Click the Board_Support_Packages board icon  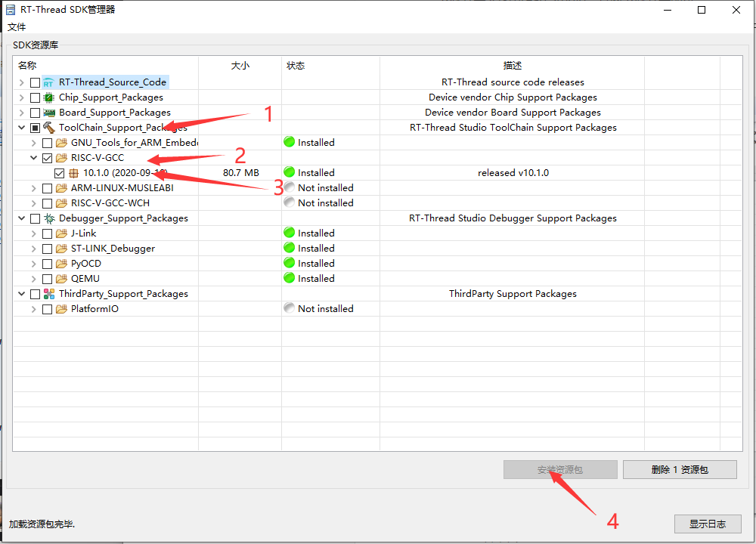(x=48, y=113)
